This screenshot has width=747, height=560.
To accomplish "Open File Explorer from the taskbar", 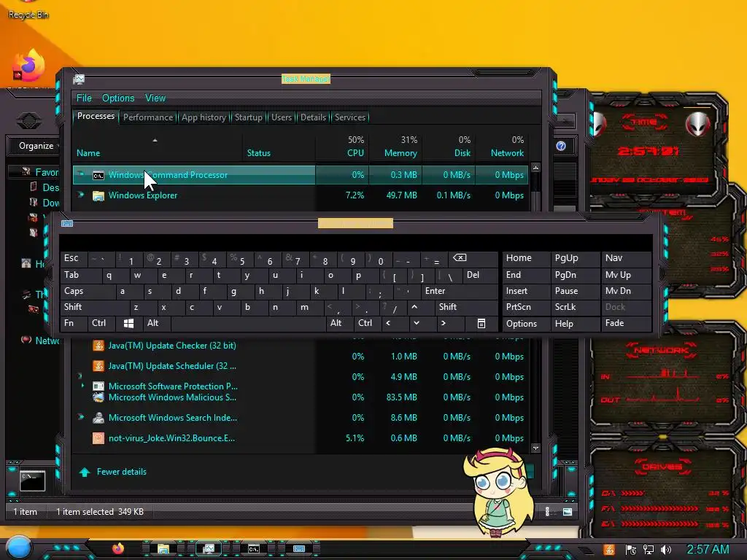I will point(163,549).
